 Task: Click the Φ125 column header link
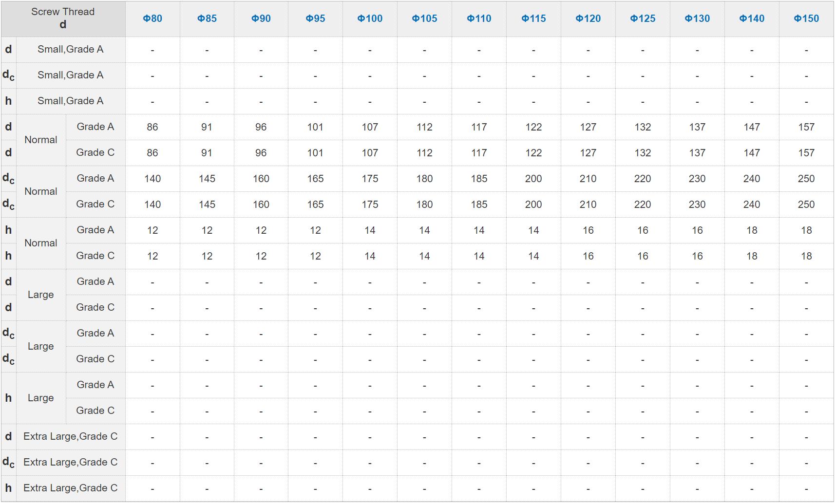[x=643, y=19]
